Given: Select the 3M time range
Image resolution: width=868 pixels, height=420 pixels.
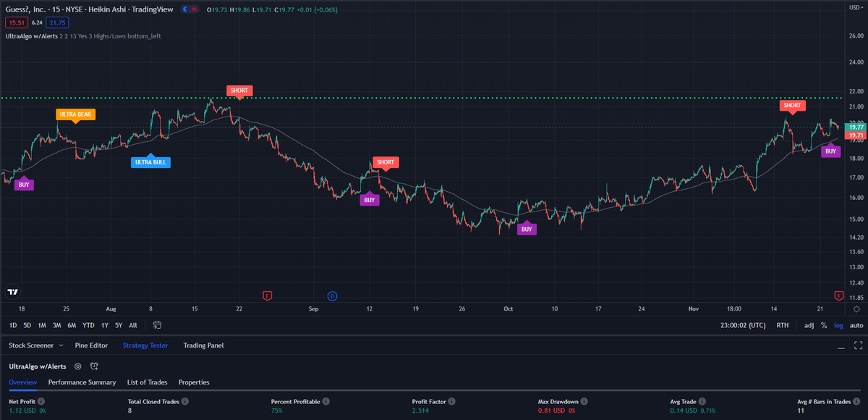Looking at the screenshot, I should (x=56, y=325).
